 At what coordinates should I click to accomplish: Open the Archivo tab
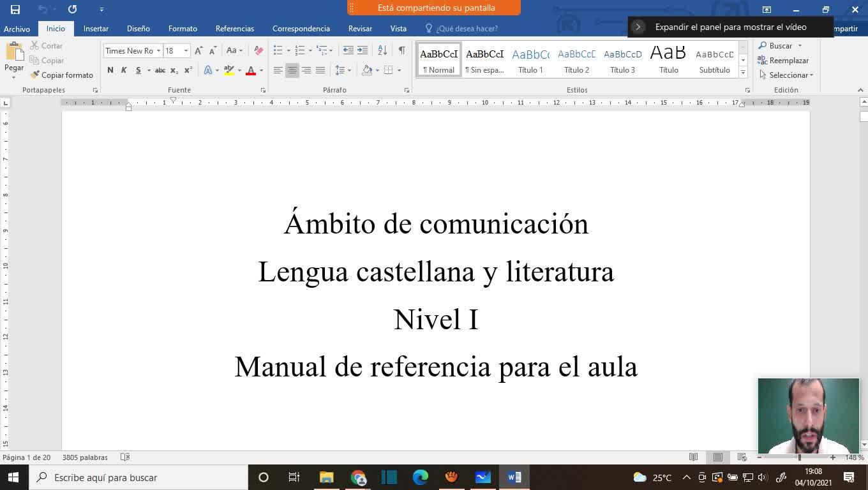click(x=17, y=29)
